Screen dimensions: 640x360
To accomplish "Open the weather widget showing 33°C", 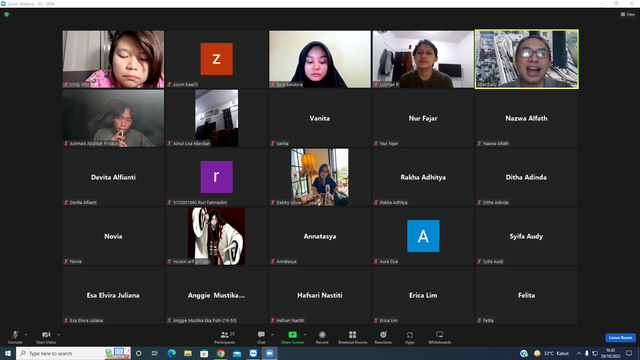I will click(551, 353).
